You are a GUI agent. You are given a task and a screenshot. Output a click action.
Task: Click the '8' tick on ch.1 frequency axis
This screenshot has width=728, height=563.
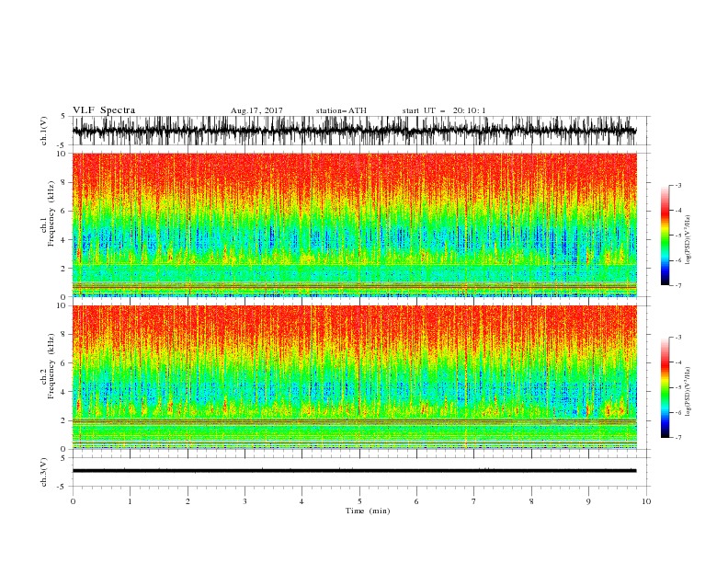(65, 182)
